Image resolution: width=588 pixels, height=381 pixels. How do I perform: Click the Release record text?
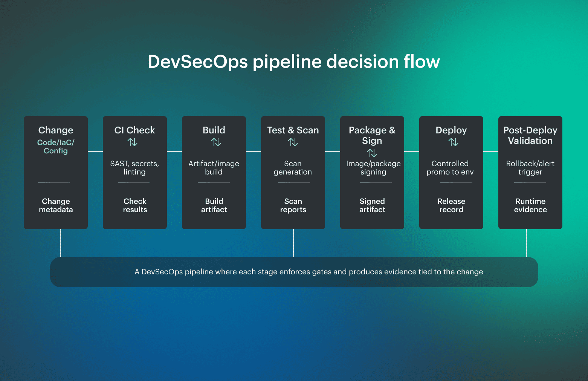tap(451, 205)
